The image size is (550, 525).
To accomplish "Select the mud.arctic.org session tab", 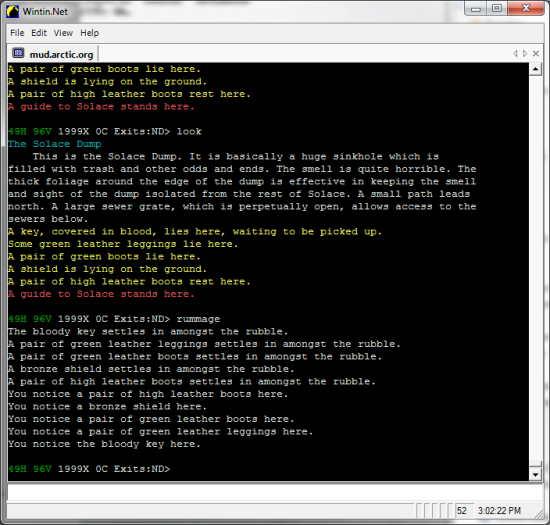I will click(x=53, y=54).
